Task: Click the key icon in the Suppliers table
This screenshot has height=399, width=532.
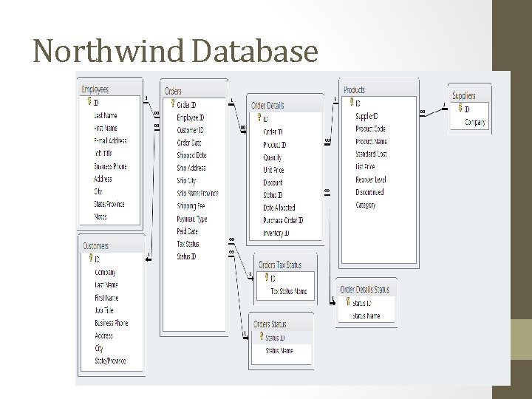Action: point(461,108)
